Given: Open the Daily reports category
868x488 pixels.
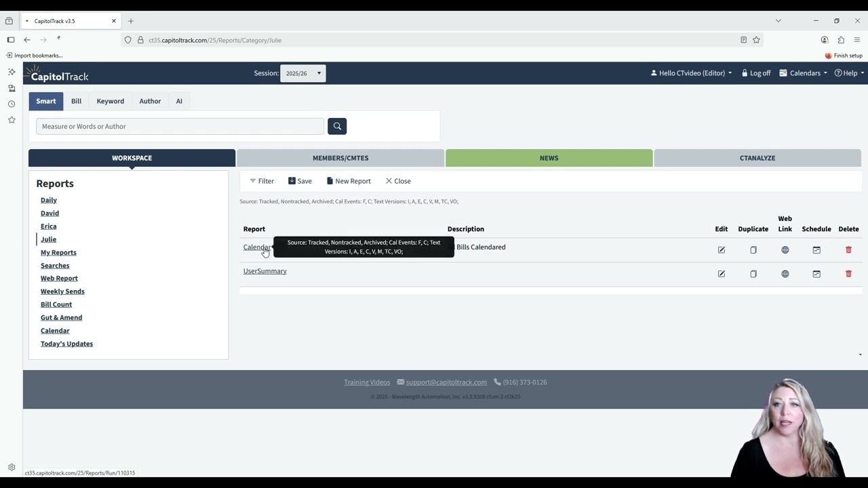Looking at the screenshot, I should [x=49, y=200].
